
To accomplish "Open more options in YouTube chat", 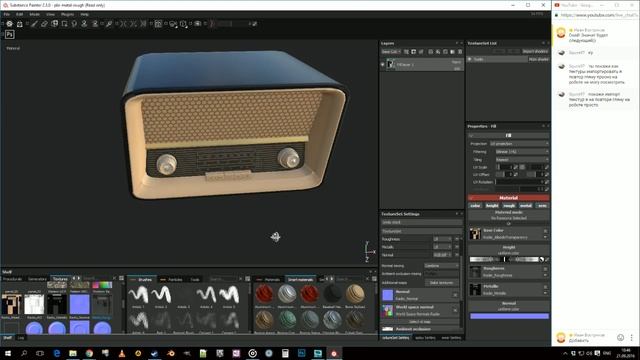I will (631, 338).
